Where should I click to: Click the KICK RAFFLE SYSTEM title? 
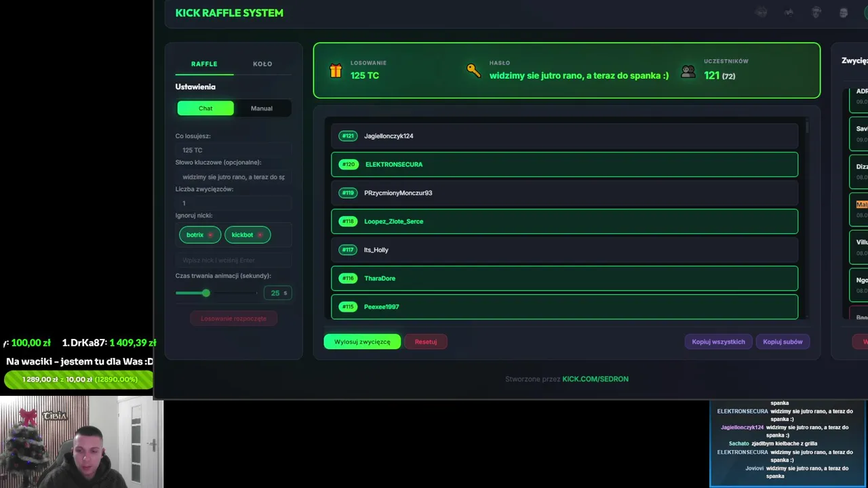[x=229, y=13]
